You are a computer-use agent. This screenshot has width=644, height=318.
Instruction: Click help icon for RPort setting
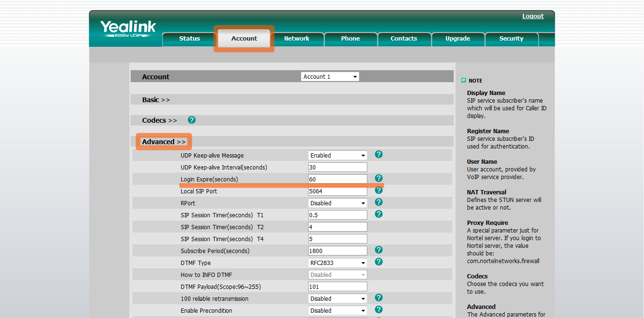coord(379,202)
